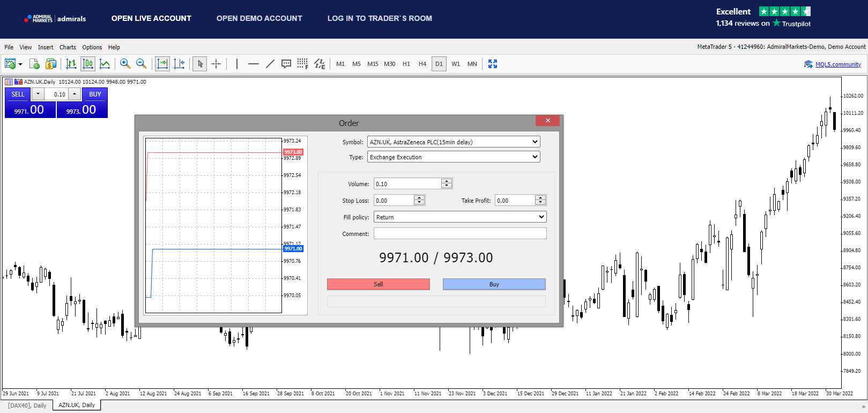Click the one-click trading panel icon on chart
The image size is (868, 413).
(x=19, y=82)
